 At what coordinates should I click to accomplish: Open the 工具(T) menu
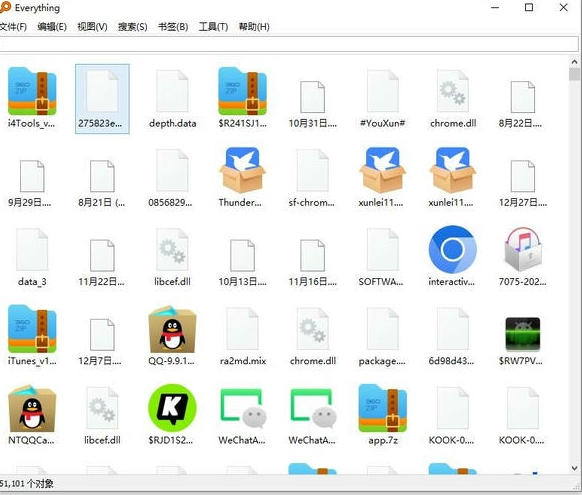pyautogui.click(x=213, y=27)
